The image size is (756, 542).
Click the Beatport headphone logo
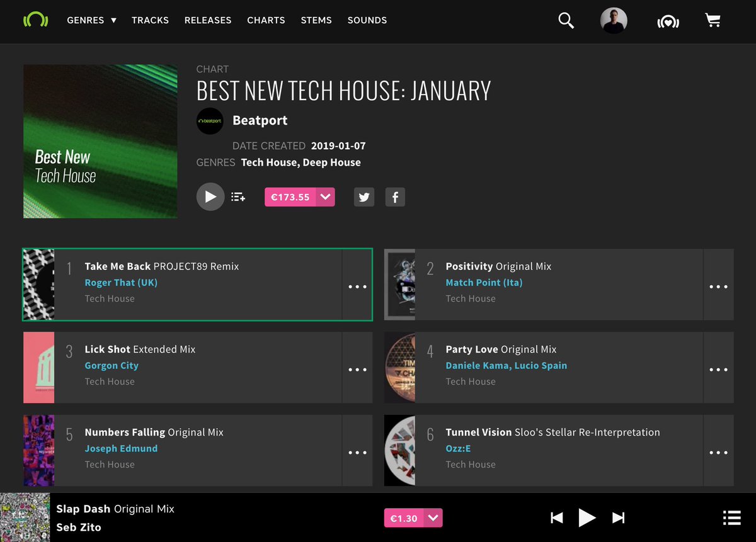tap(35, 20)
